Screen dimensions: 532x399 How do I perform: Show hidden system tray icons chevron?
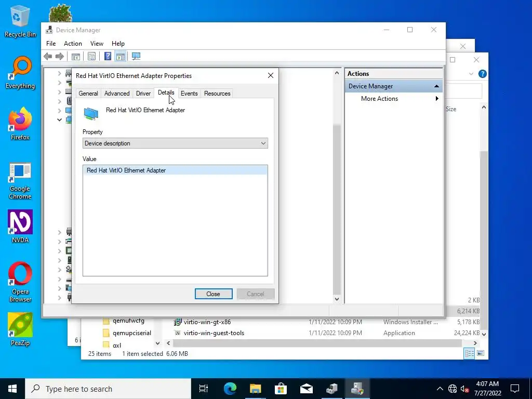(x=440, y=389)
